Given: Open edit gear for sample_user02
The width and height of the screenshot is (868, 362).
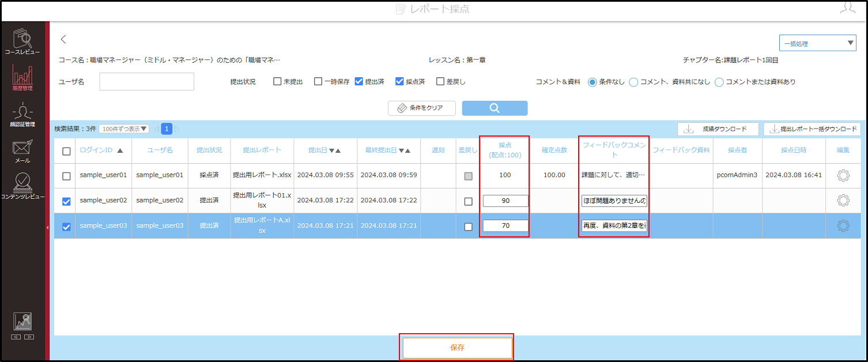Looking at the screenshot, I should coord(843,201).
